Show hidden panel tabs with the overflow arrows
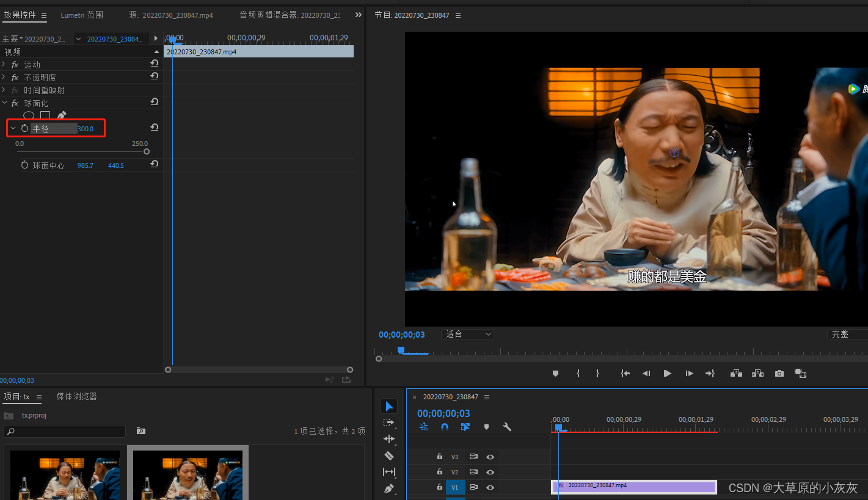This screenshot has width=868, height=500. (358, 15)
